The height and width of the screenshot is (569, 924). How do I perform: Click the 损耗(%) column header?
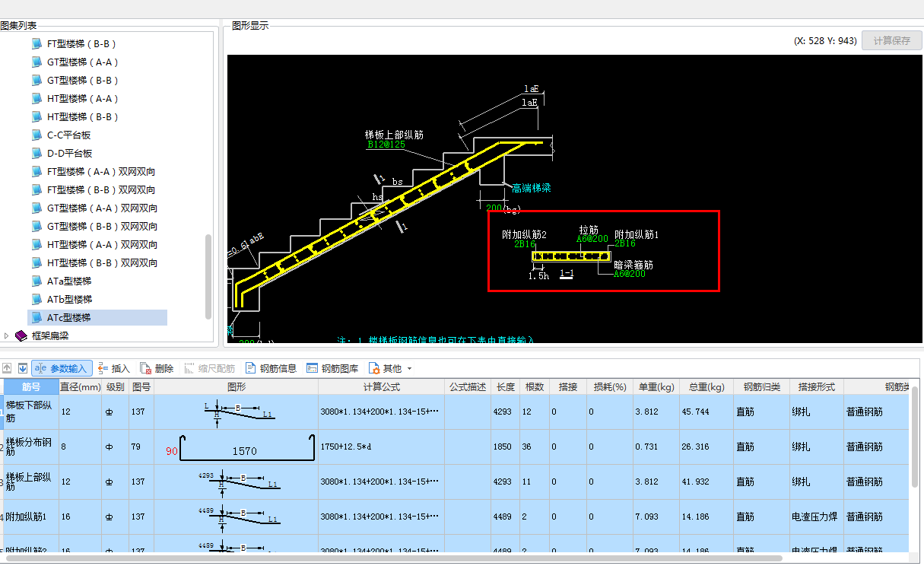tap(609, 386)
